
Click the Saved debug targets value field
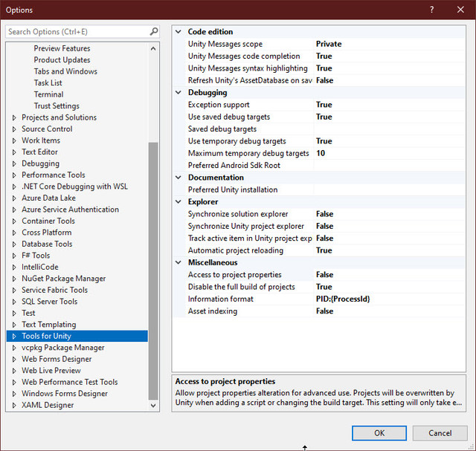390,129
